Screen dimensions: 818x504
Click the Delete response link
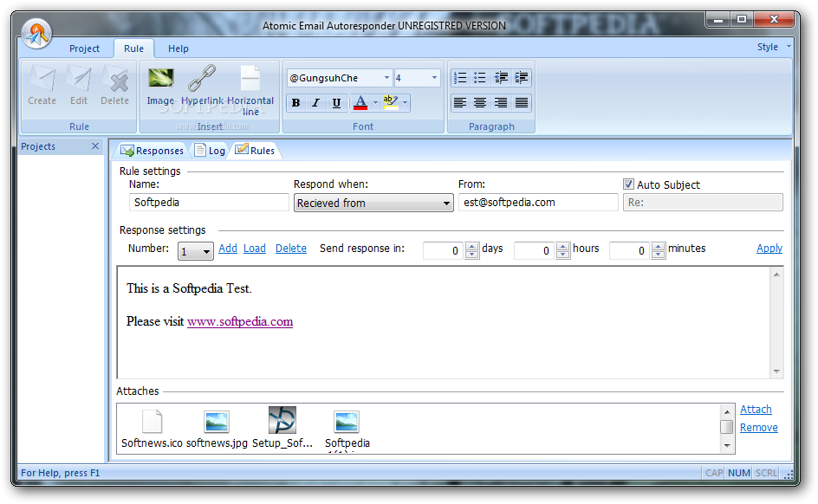point(290,248)
